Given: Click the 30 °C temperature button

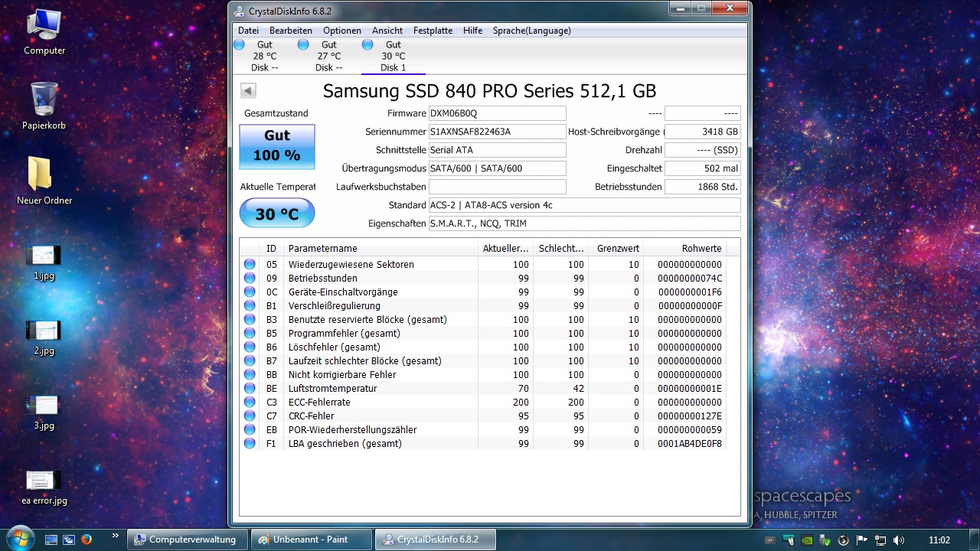Looking at the screenshot, I should coord(277,213).
